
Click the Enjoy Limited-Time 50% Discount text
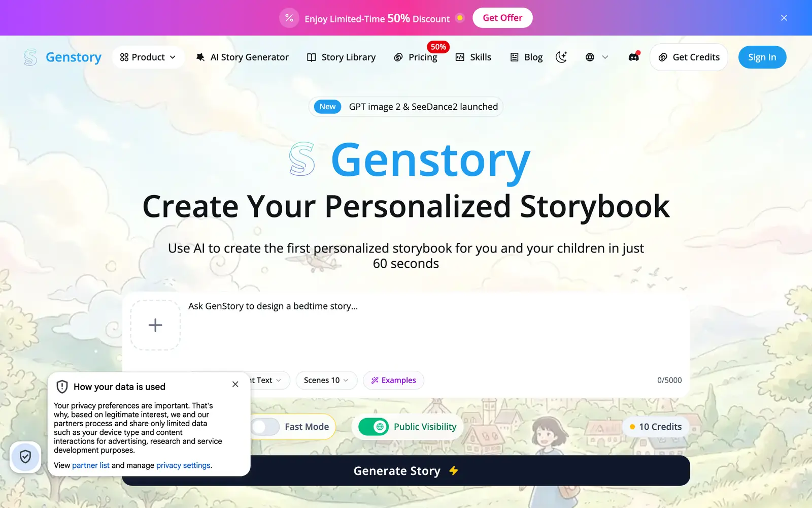tap(377, 19)
